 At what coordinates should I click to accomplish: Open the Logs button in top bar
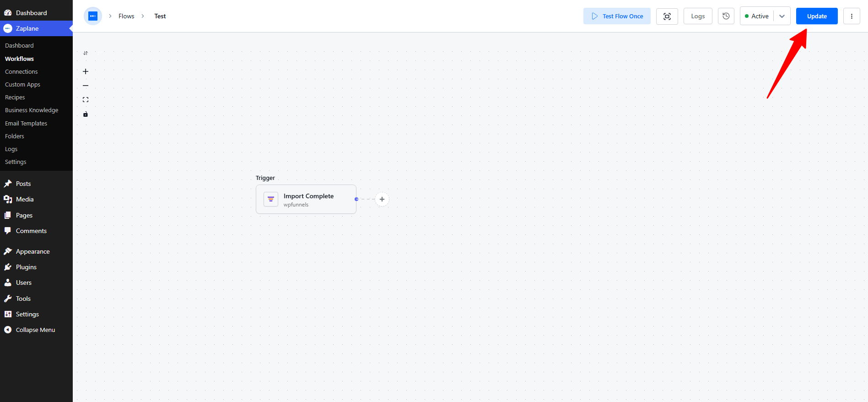click(x=698, y=16)
